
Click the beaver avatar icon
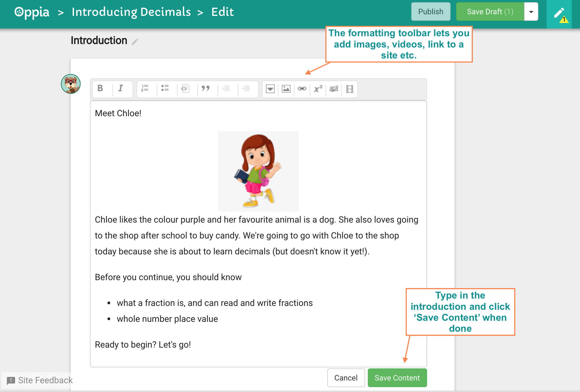click(x=71, y=84)
